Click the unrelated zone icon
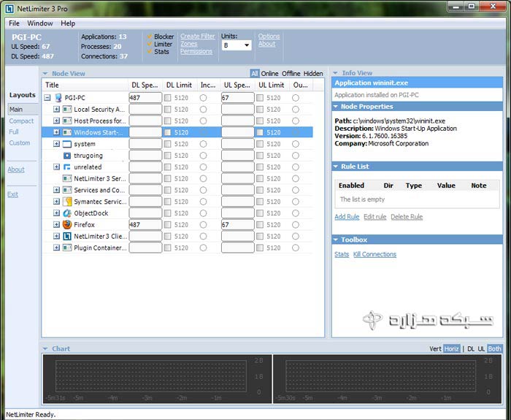This screenshot has width=511, height=420. pos(67,167)
